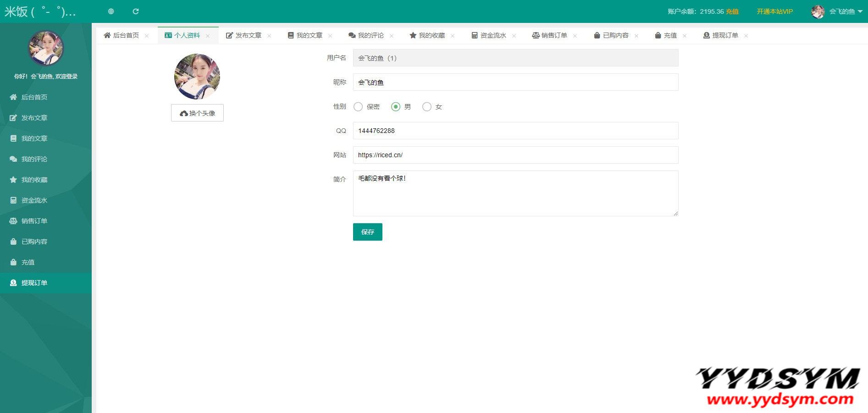Viewport: 868px width, 413px height.
Task: Click the 简介 textarea resize handle
Action: point(675,213)
